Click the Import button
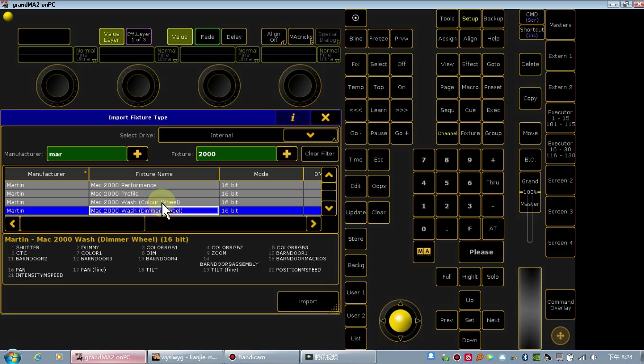644x364 pixels. (308, 301)
